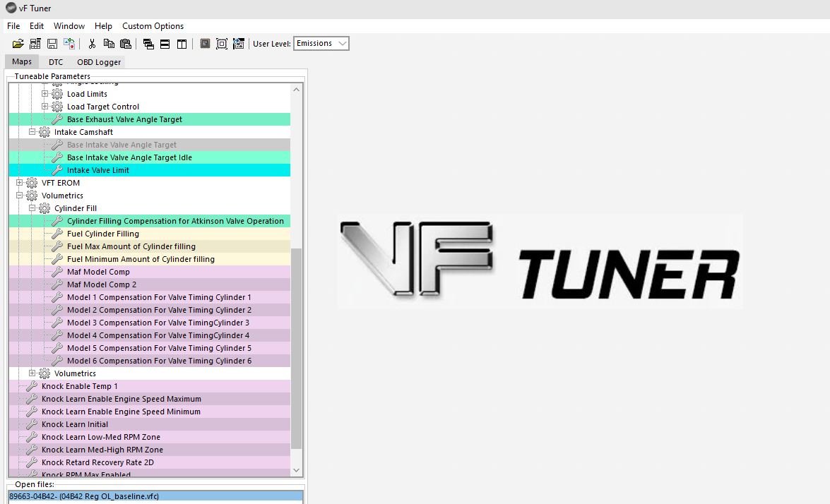The image size is (830, 504).
Task: Collapse the Cylinder Fill node
Action: pos(32,208)
